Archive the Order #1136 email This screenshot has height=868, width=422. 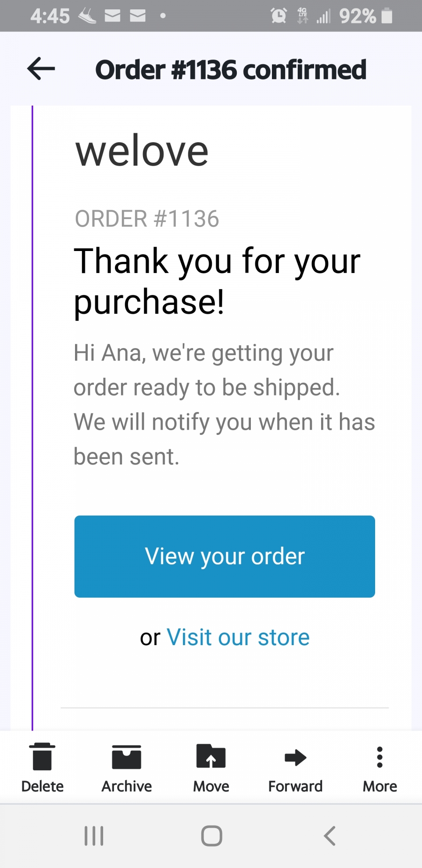click(x=127, y=767)
